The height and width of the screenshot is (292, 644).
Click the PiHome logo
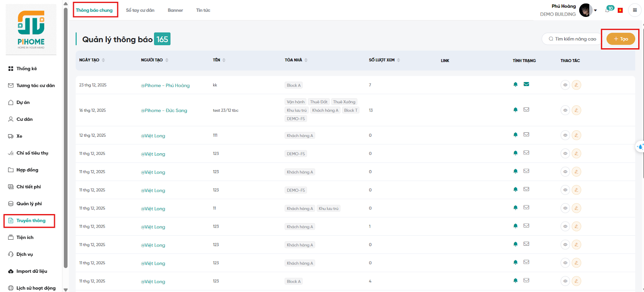[31, 29]
